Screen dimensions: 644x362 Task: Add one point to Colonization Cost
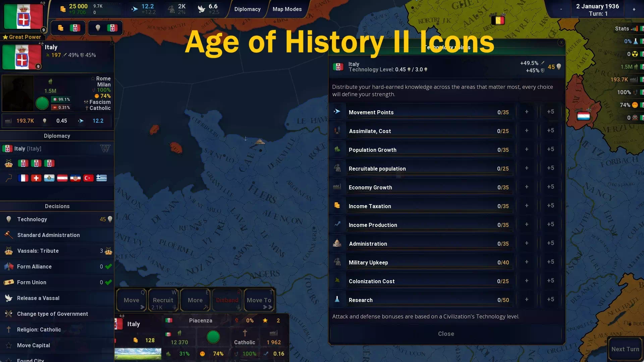point(527,281)
